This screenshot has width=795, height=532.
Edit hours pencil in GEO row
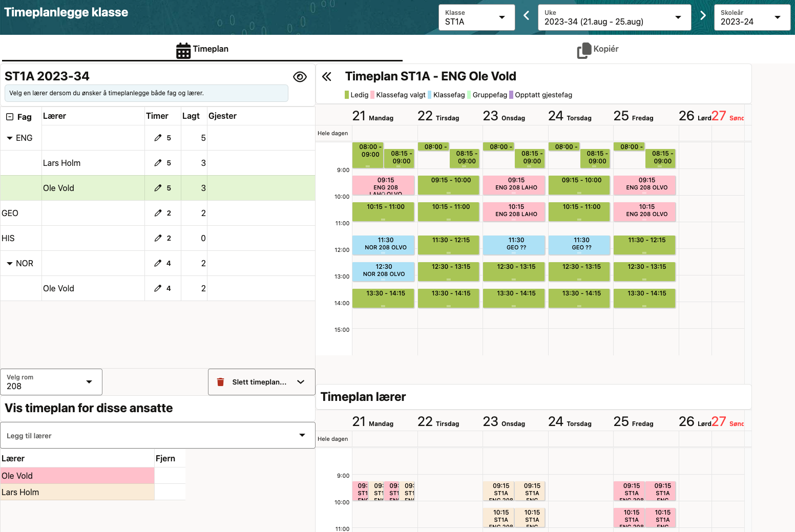(158, 213)
